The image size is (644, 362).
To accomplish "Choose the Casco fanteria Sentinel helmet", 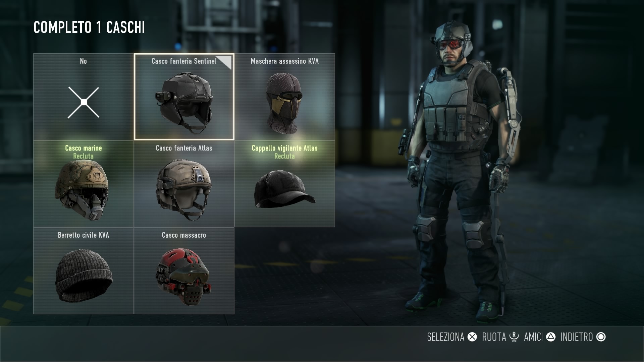I will (x=184, y=97).
